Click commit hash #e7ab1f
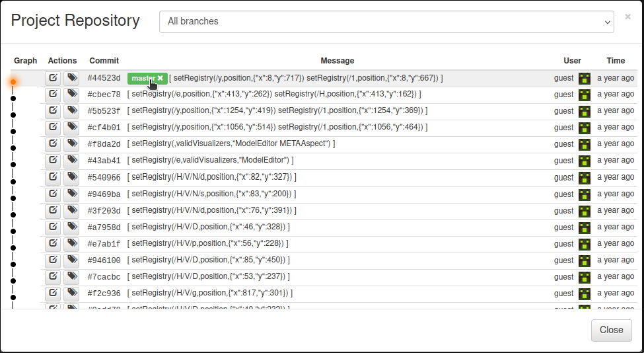The width and height of the screenshot is (644, 353). click(104, 244)
